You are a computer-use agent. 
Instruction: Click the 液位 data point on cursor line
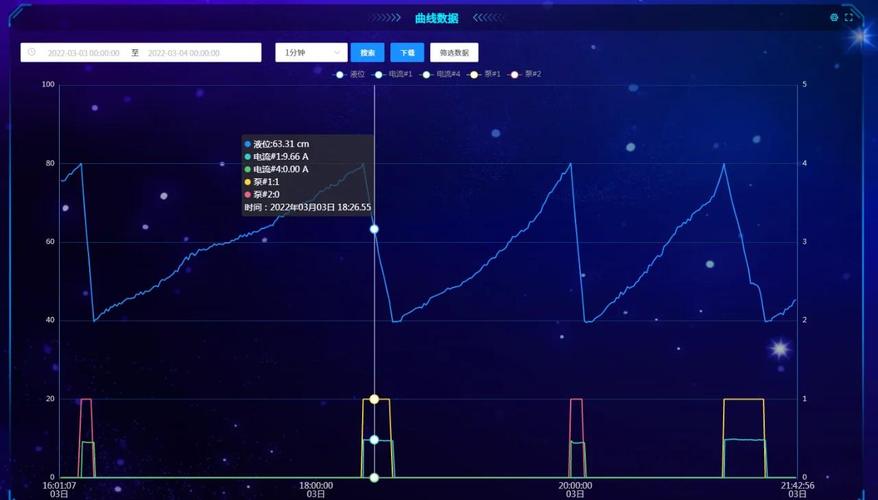pos(374,229)
